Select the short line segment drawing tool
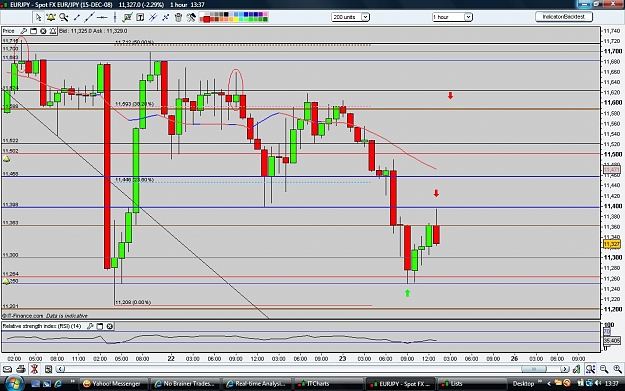625x391 pixels. (77, 17)
